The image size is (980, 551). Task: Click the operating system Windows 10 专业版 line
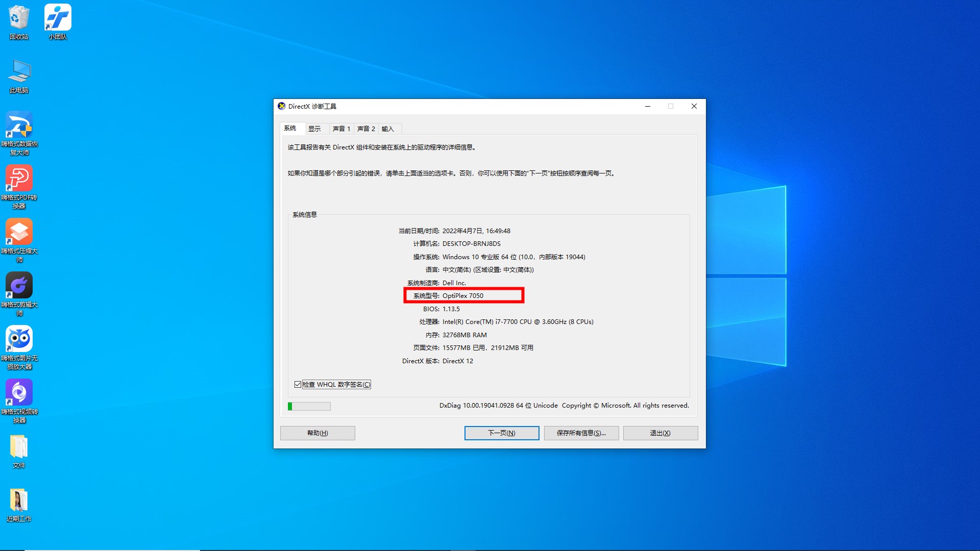(514, 257)
